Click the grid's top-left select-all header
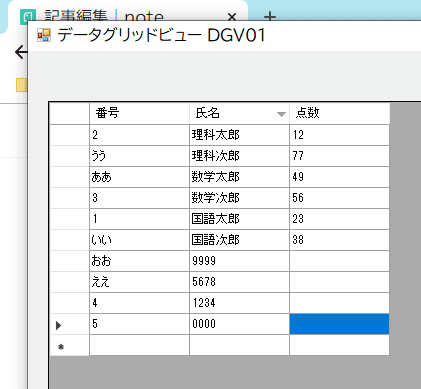This screenshot has width=421, height=389. point(69,114)
